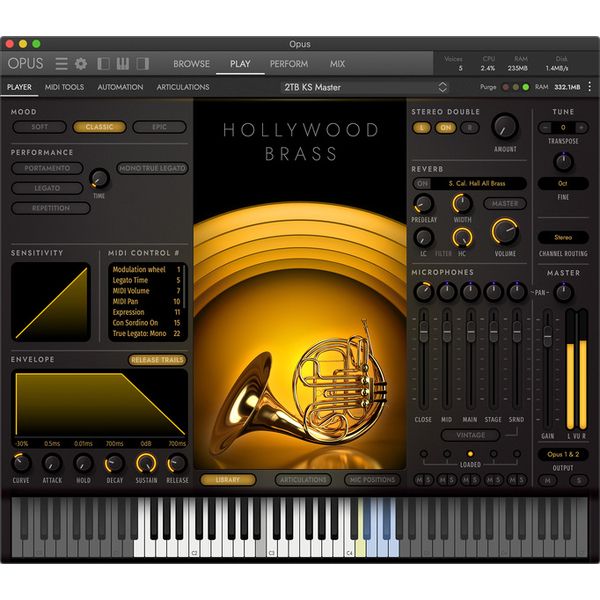
Task: Toggle Mono True Legato
Action: [152, 168]
